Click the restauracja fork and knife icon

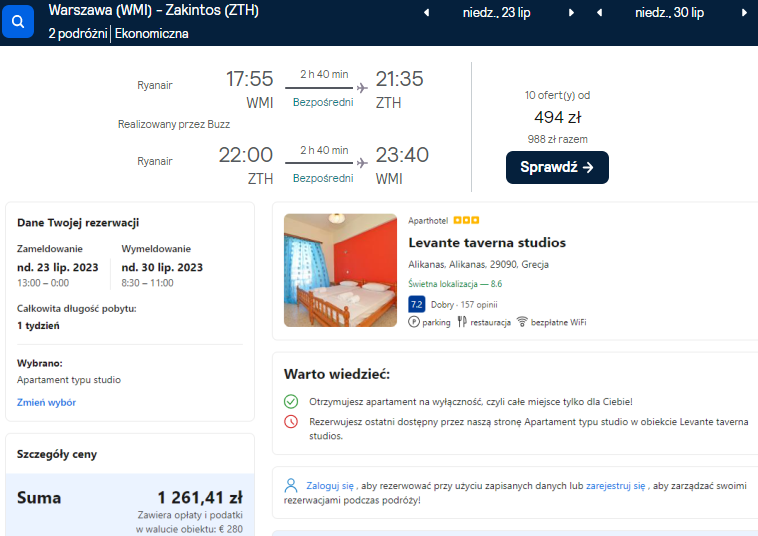462,322
